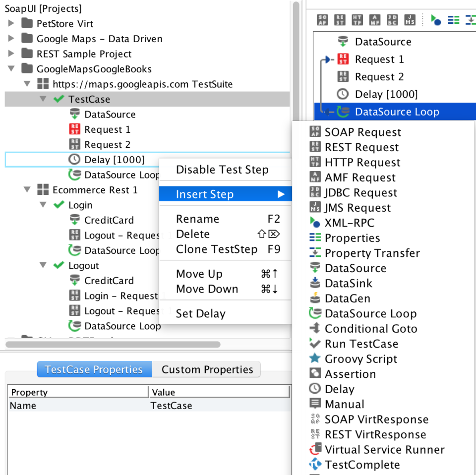Click the JDBC Request toolbar icon
The width and height of the screenshot is (476, 475).
[392, 20]
